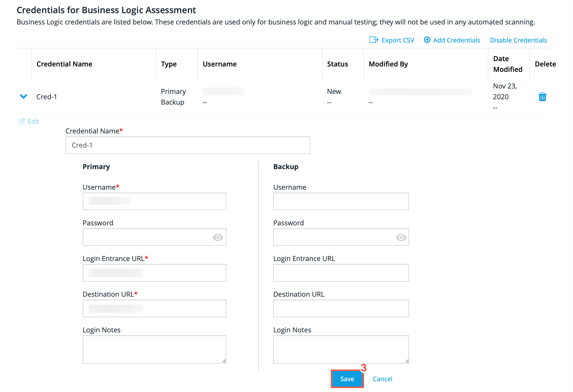Image resolution: width=573 pixels, height=392 pixels.
Task: Focus the Credential Name field
Action: [x=188, y=145]
